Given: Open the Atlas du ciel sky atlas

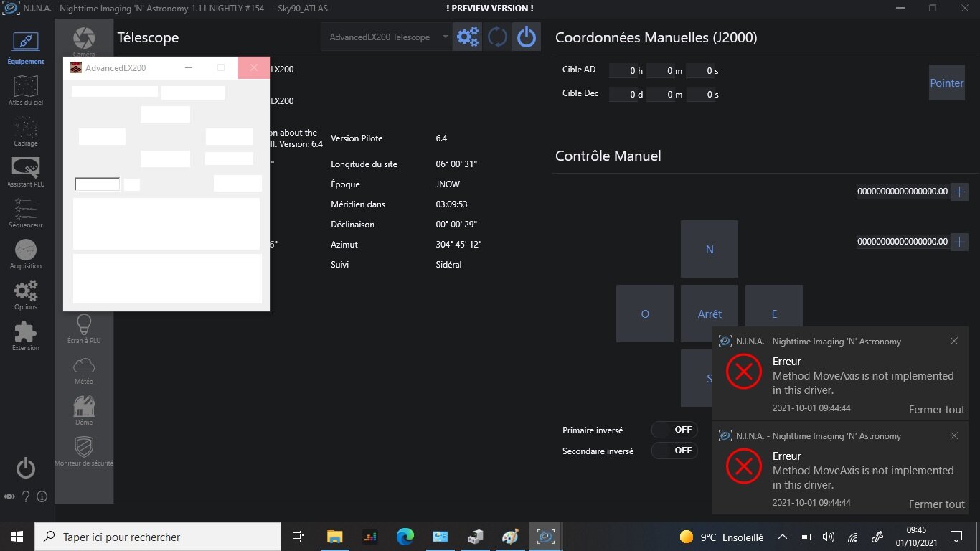Looking at the screenshot, I should [26, 90].
